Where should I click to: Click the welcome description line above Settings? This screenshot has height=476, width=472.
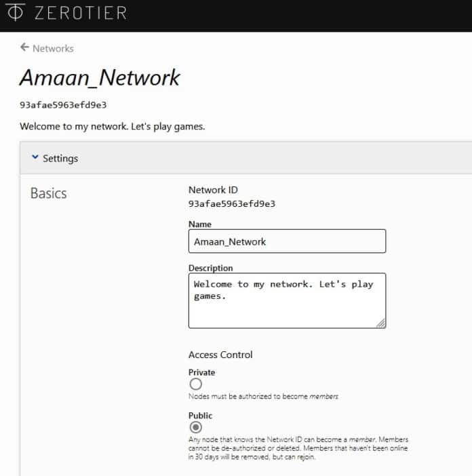click(112, 126)
